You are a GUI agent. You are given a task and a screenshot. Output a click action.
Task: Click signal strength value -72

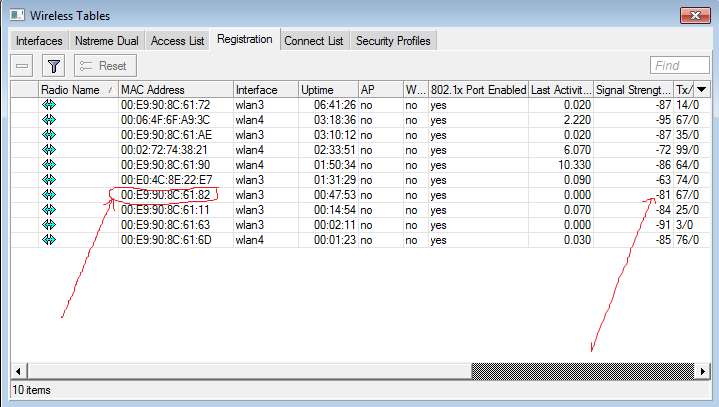point(663,150)
